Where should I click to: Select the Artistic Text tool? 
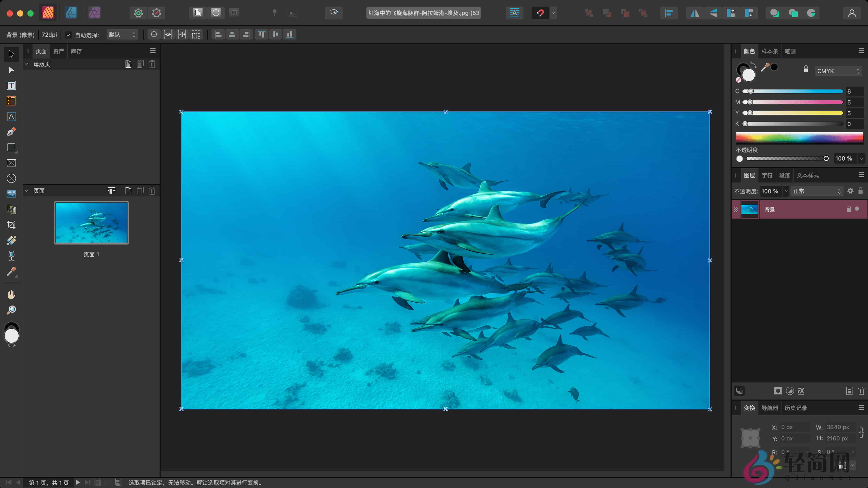[x=11, y=116]
